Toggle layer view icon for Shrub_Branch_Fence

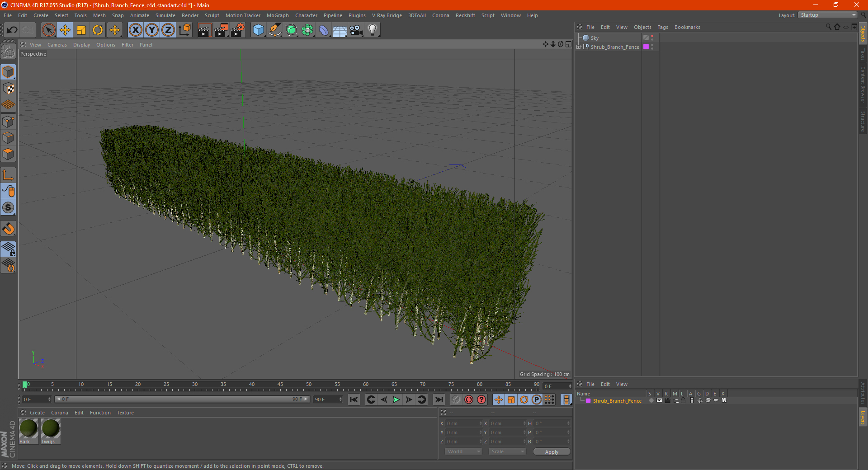[659, 401]
